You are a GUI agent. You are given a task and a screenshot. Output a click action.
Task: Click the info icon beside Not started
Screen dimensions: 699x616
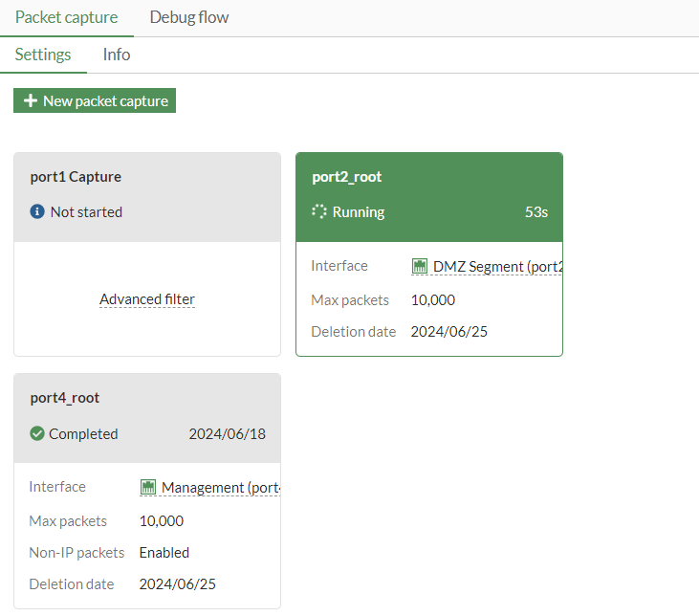[37, 212]
